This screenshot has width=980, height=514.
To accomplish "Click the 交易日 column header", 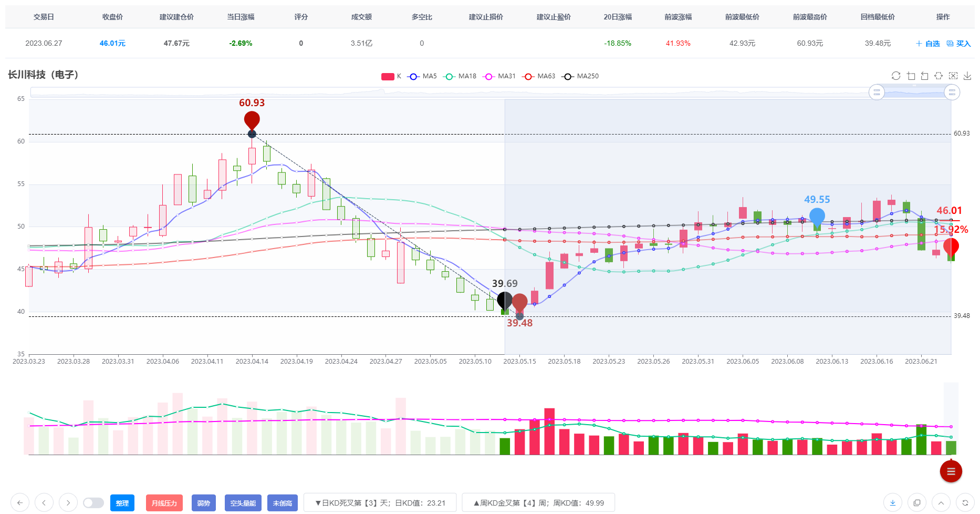I will coord(44,17).
